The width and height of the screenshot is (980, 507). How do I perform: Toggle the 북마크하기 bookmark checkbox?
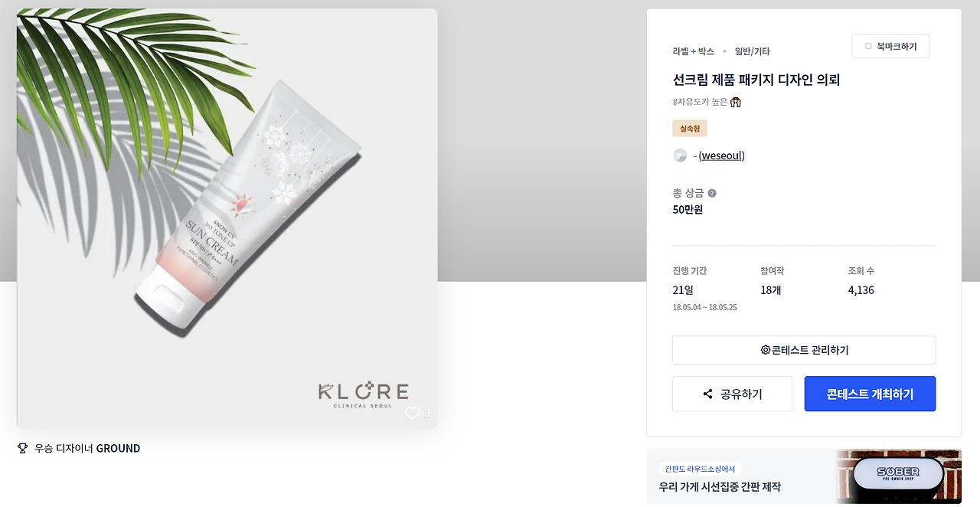(868, 46)
